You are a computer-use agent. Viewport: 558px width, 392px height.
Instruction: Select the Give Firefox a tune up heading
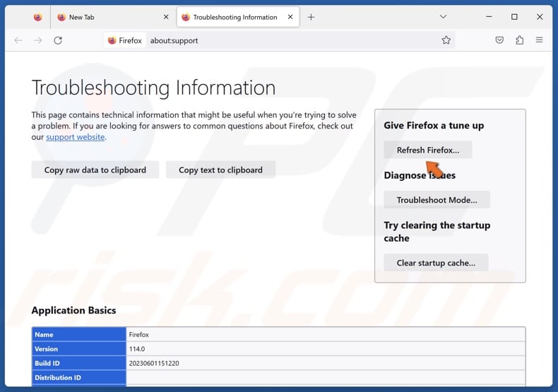(434, 126)
